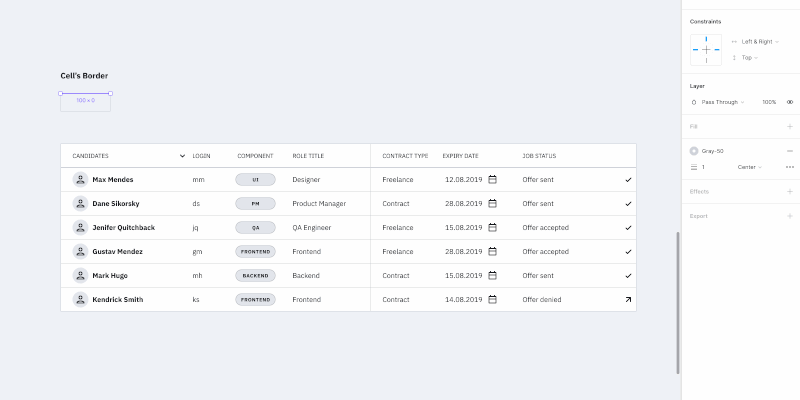Open the Top vertical constraint dropdown

749,58
